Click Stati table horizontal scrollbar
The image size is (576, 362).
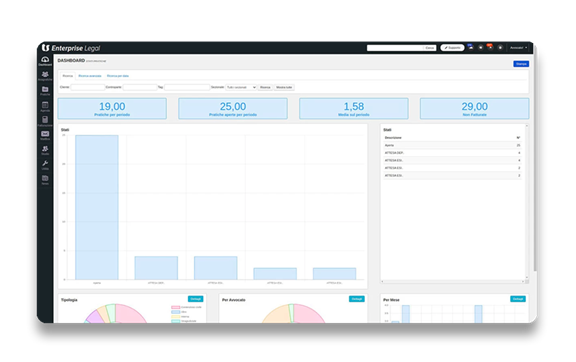(453, 282)
